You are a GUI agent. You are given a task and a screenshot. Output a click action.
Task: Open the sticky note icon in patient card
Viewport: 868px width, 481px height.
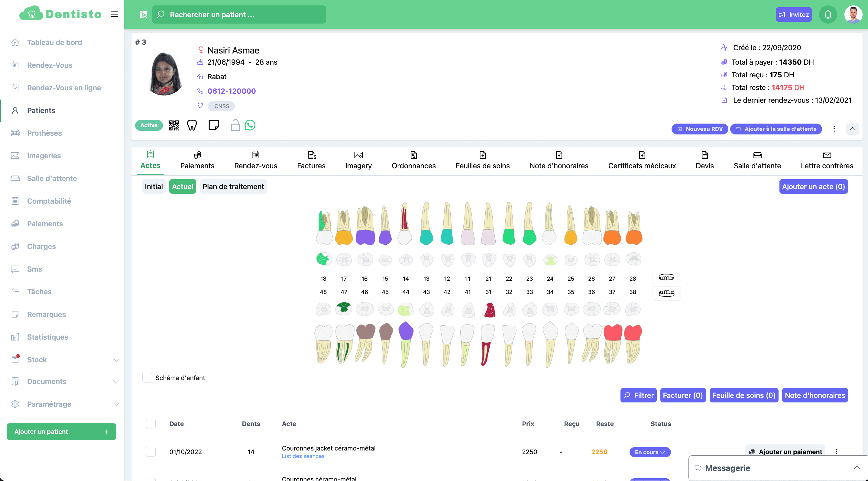[213, 125]
